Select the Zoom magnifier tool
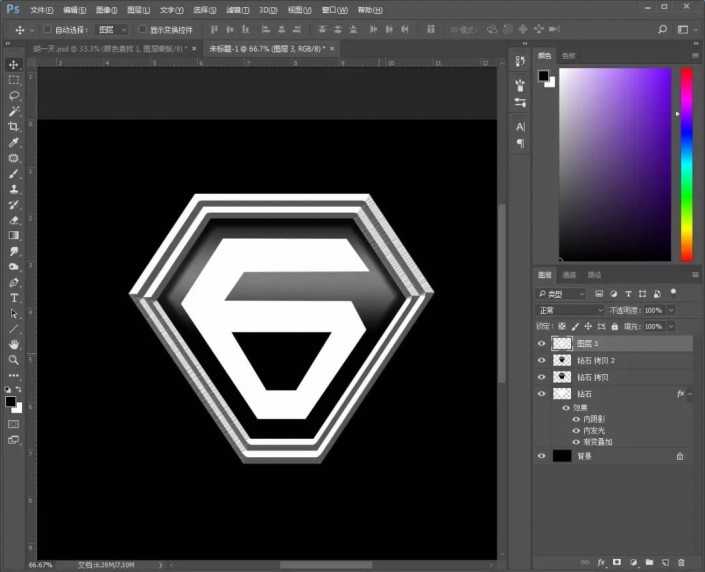 (x=14, y=359)
